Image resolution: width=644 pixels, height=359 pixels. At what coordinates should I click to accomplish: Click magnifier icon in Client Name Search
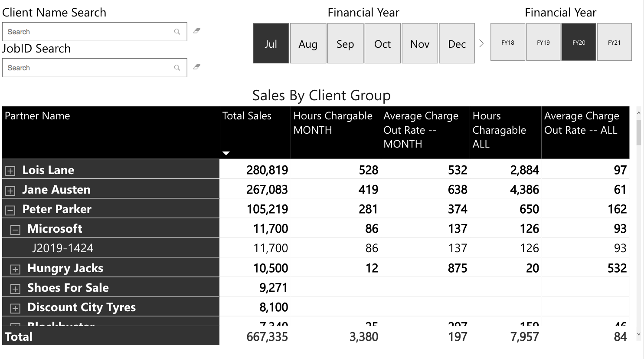(x=177, y=32)
